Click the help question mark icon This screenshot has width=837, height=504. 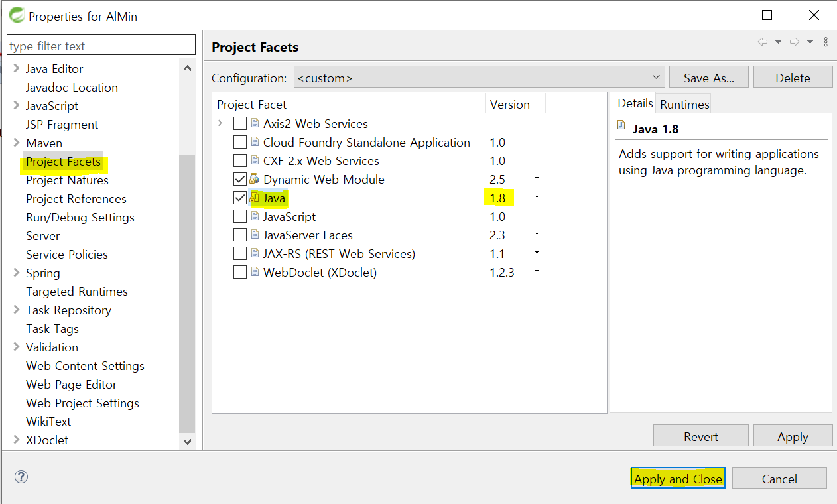pos(21,477)
